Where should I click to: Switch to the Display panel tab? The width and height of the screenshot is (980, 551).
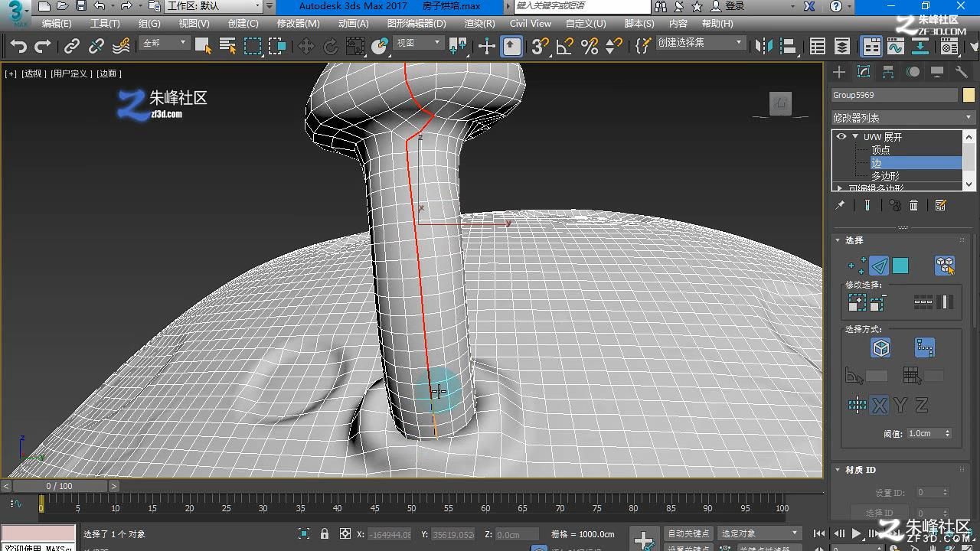pyautogui.click(x=937, y=72)
